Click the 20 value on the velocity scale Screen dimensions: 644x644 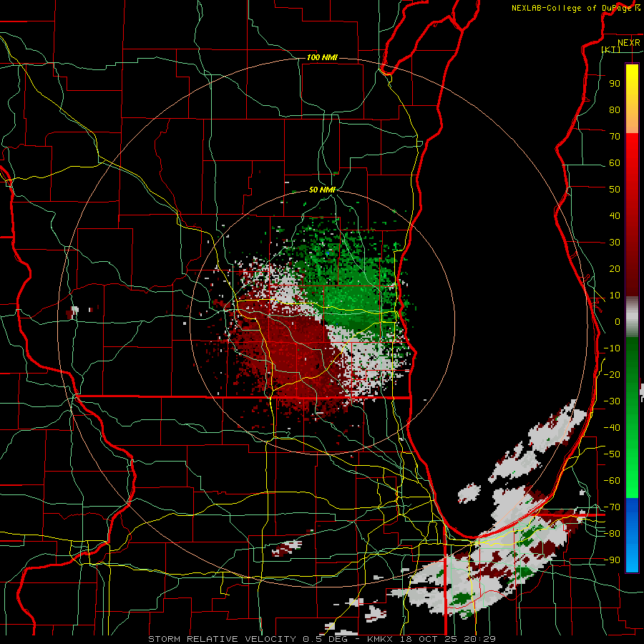coord(615,269)
